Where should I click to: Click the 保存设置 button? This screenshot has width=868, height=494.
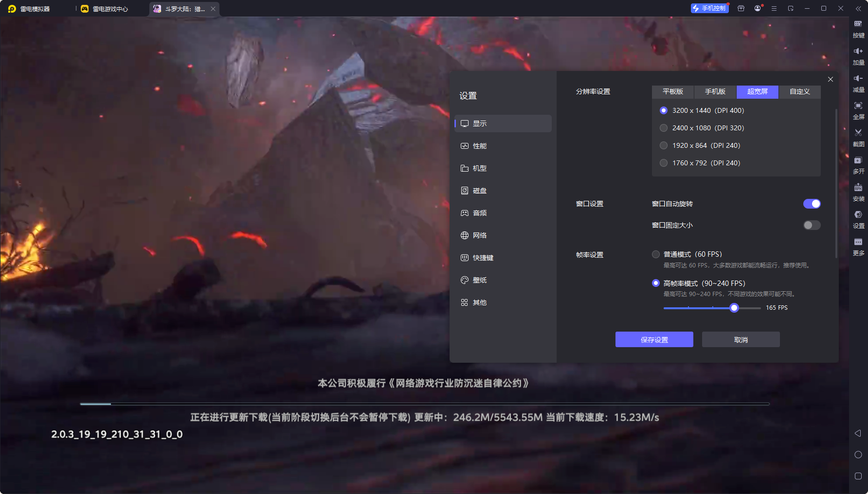[x=654, y=340]
